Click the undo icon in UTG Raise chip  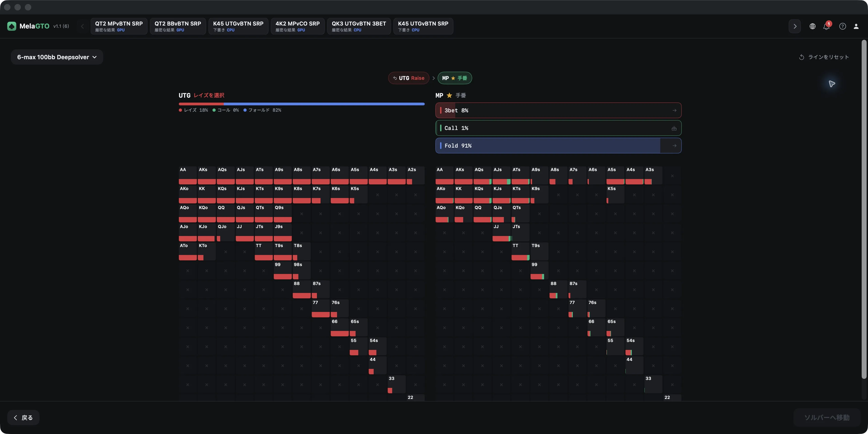point(395,78)
